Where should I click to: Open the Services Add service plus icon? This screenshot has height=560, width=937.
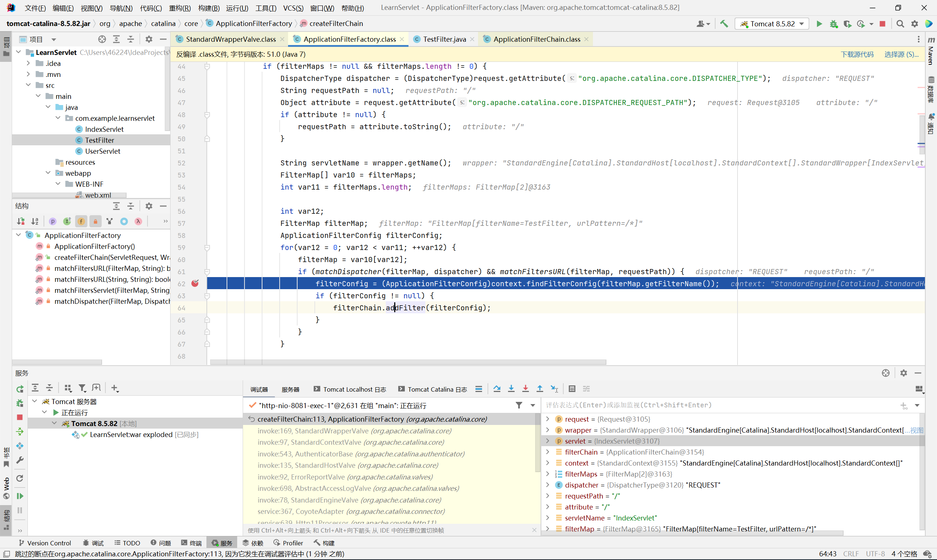pyautogui.click(x=115, y=388)
